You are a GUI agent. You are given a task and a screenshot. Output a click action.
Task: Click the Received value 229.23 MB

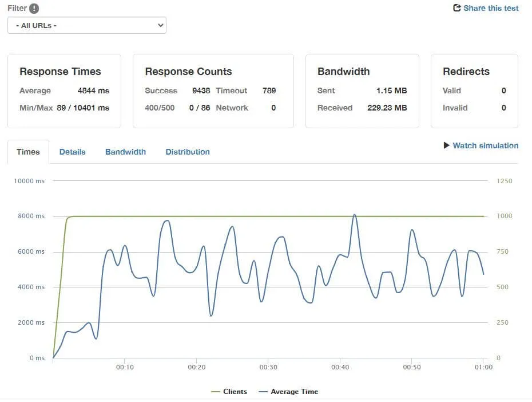(387, 108)
